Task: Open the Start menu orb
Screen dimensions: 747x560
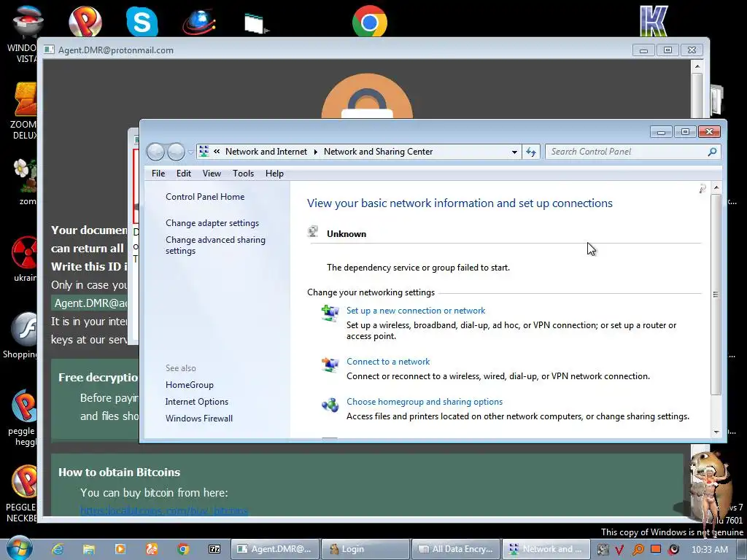Action: [18, 548]
